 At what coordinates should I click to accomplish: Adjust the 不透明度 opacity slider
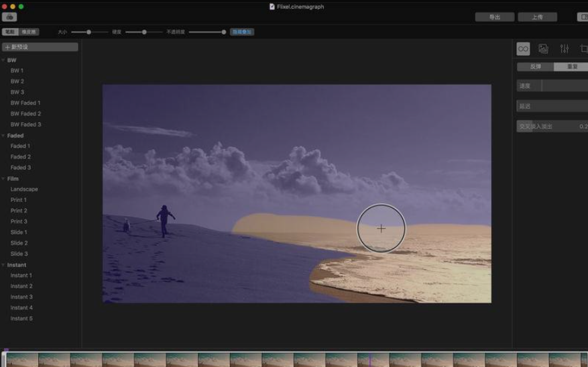point(207,32)
